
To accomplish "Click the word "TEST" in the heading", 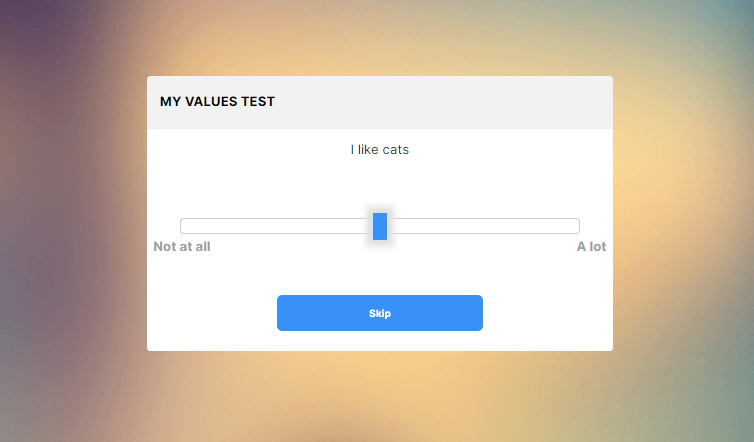I will click(258, 101).
